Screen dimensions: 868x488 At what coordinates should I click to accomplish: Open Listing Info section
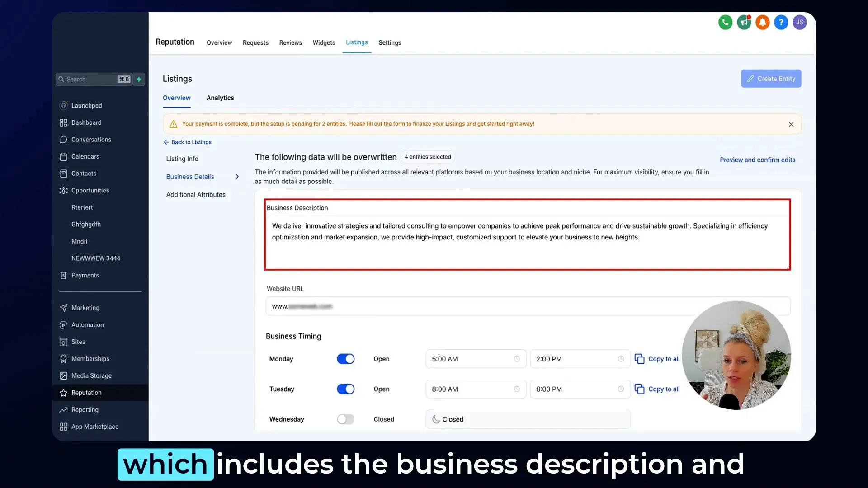point(182,159)
